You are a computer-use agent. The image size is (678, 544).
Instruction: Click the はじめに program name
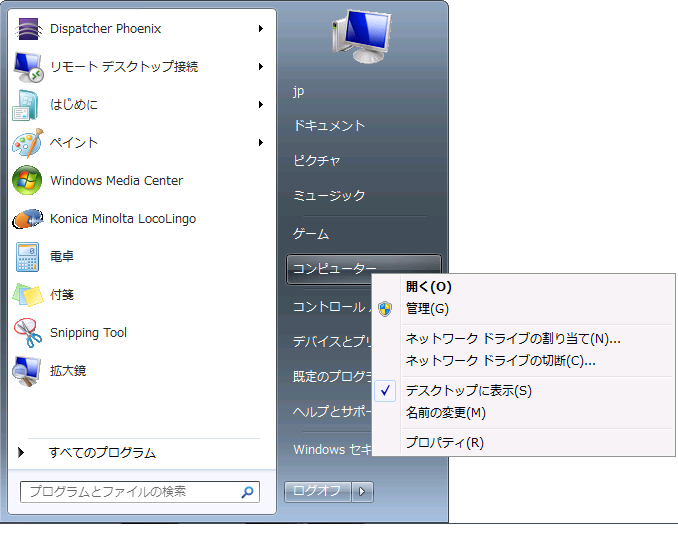coord(74,105)
